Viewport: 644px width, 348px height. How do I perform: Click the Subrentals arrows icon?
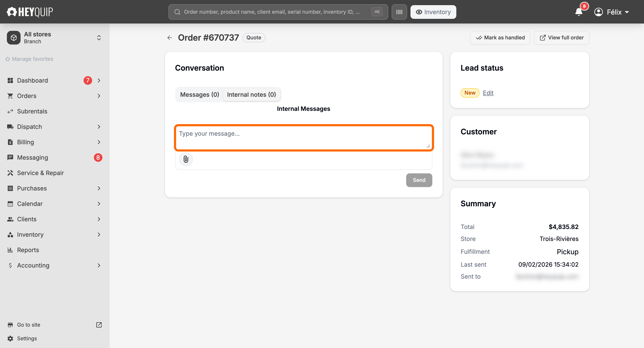pyautogui.click(x=10, y=111)
